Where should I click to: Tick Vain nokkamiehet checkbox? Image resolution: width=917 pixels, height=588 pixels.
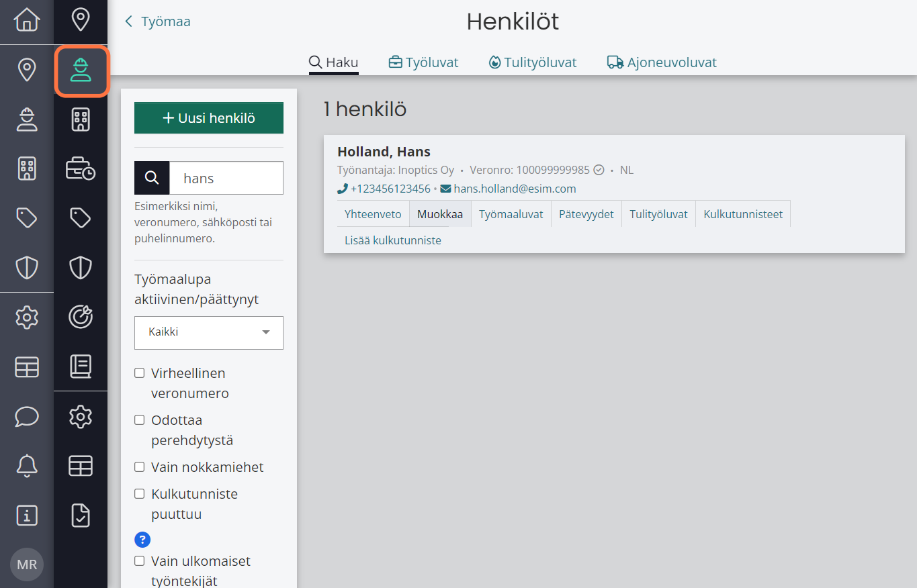(139, 467)
